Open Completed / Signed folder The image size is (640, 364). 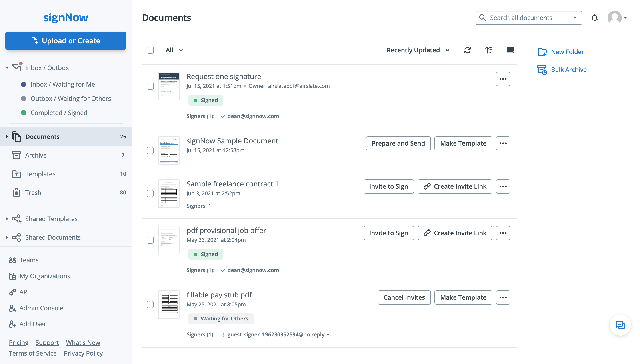click(x=59, y=113)
